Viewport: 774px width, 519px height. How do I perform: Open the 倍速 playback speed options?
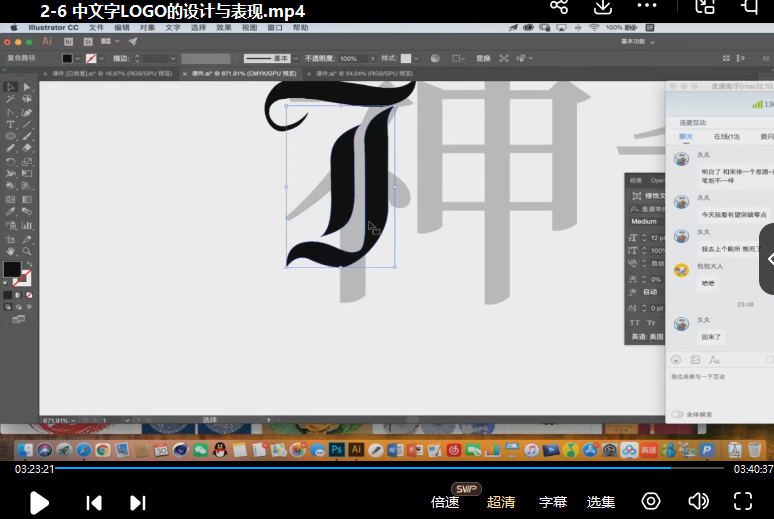[x=445, y=502]
